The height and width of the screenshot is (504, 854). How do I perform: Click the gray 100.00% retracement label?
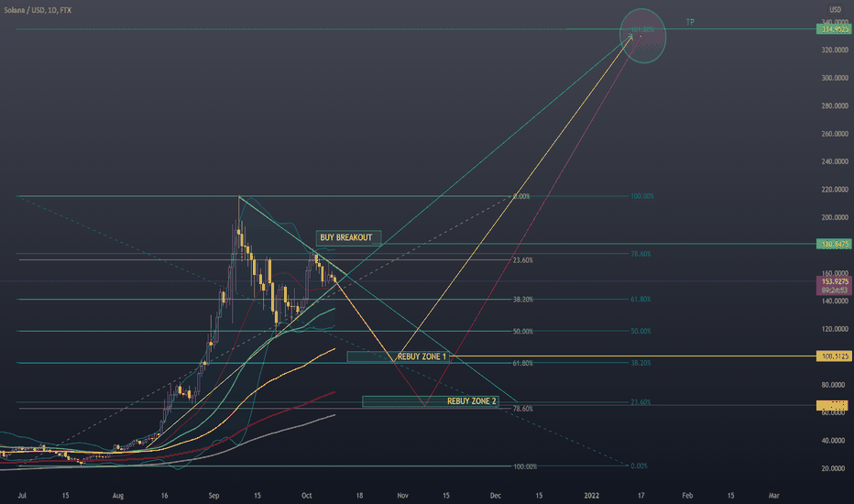(525, 466)
